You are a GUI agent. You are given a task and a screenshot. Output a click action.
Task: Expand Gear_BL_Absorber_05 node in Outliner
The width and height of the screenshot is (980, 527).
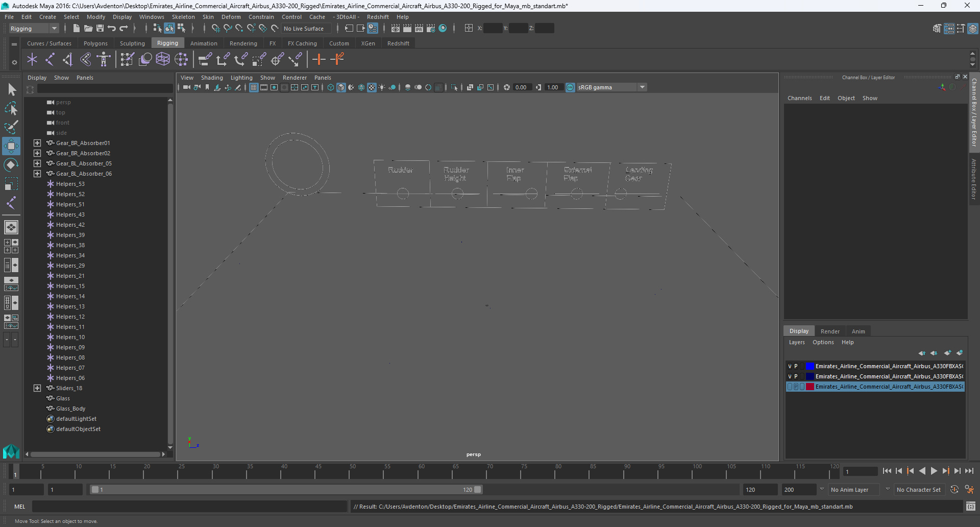37,163
